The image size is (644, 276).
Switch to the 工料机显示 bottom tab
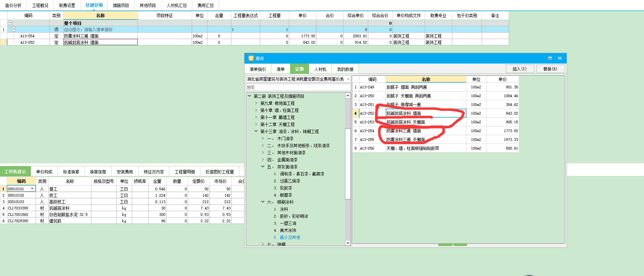coord(15,171)
